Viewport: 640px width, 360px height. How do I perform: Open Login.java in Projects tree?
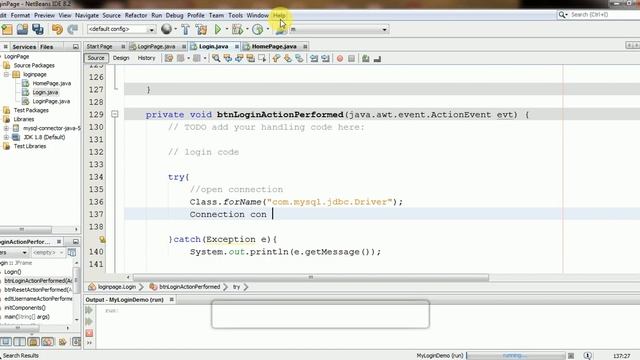[45, 92]
